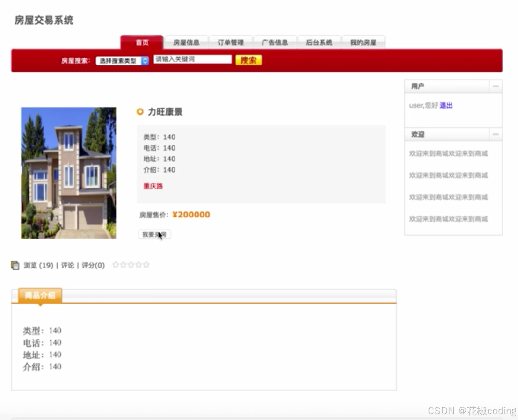Click the orange circle icon beside 力旺康景

(140, 112)
